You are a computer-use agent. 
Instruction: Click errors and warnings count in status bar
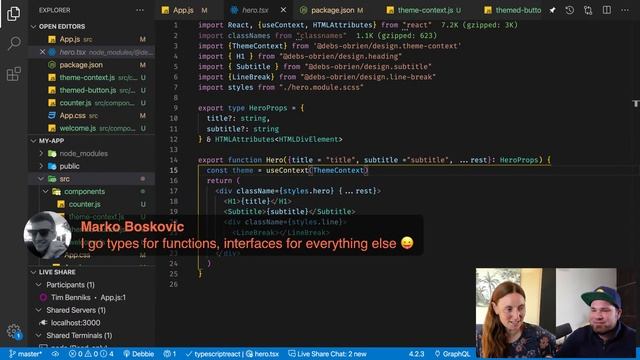pos(91,354)
